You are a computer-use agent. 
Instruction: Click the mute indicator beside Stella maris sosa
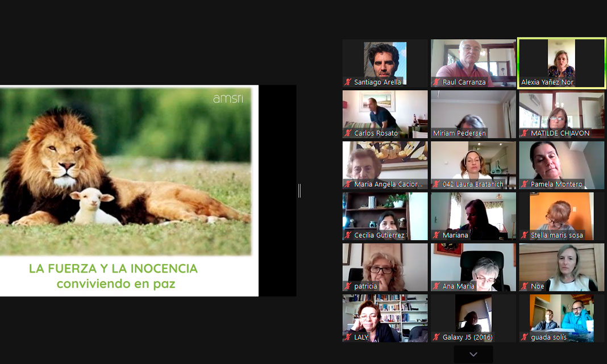click(525, 235)
